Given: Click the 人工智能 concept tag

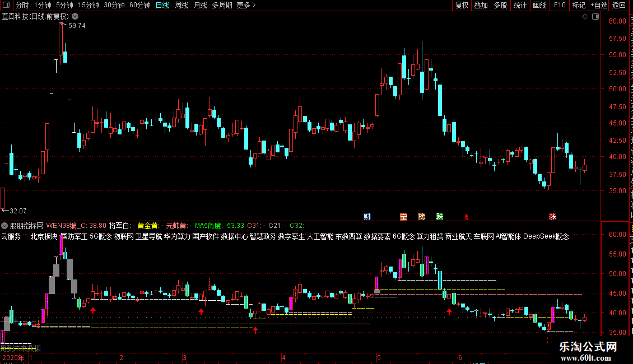Looking at the screenshot, I should coord(320,236).
